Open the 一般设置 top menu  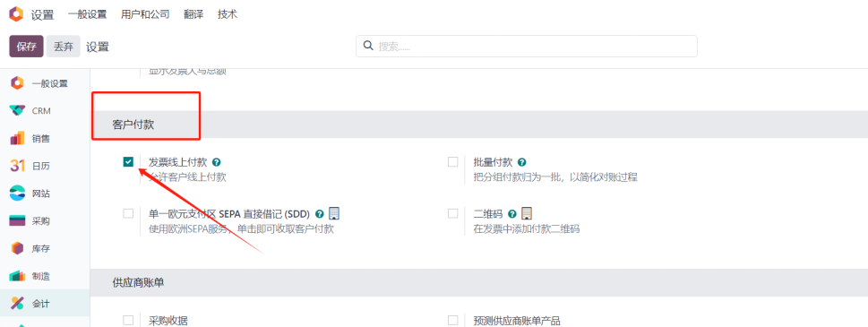(87, 14)
